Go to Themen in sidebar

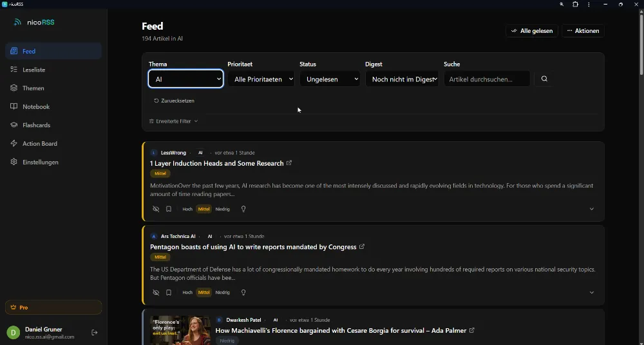[53, 88]
